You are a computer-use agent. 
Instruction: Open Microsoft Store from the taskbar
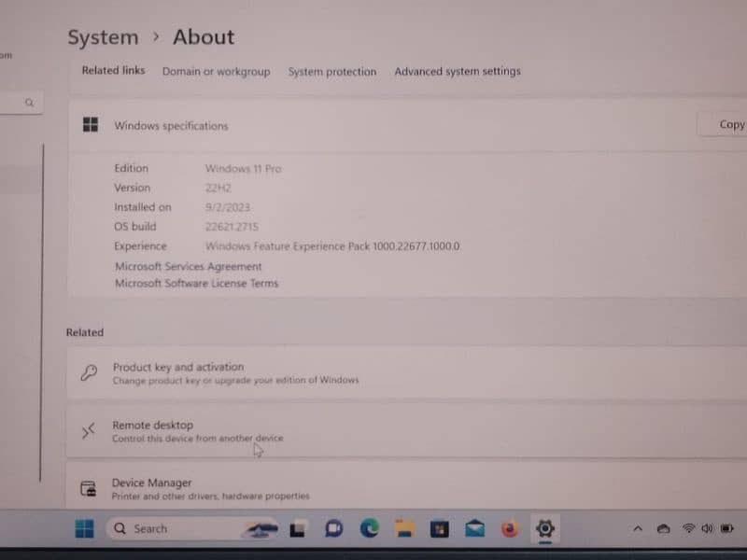pos(439,529)
